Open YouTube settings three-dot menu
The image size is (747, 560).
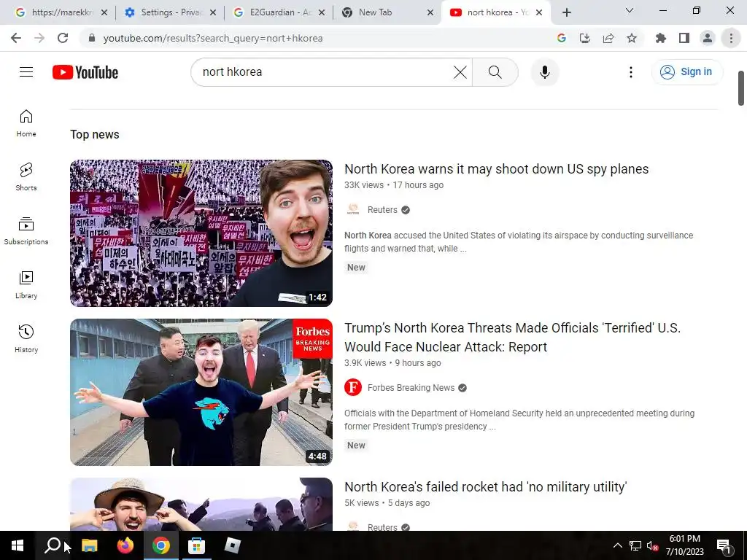pos(631,72)
